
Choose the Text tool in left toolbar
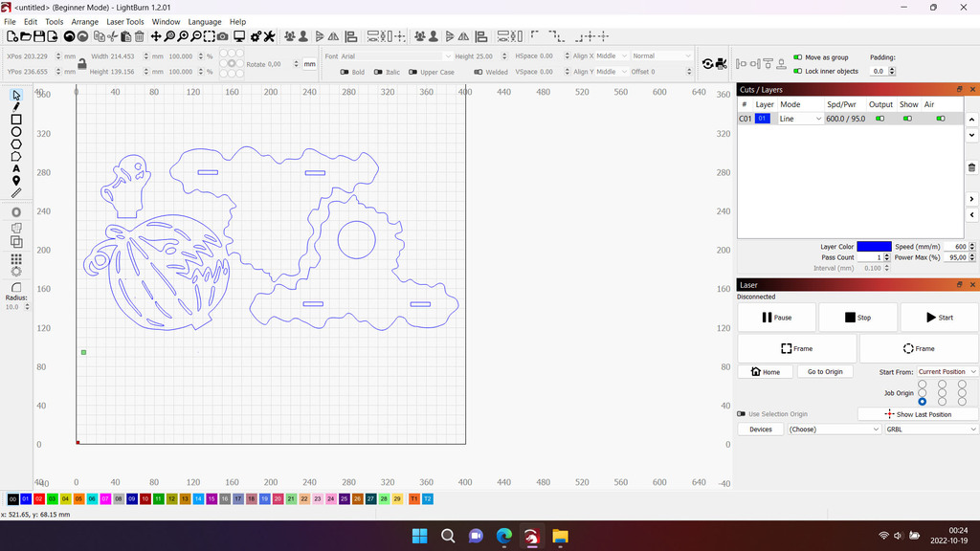coord(16,168)
